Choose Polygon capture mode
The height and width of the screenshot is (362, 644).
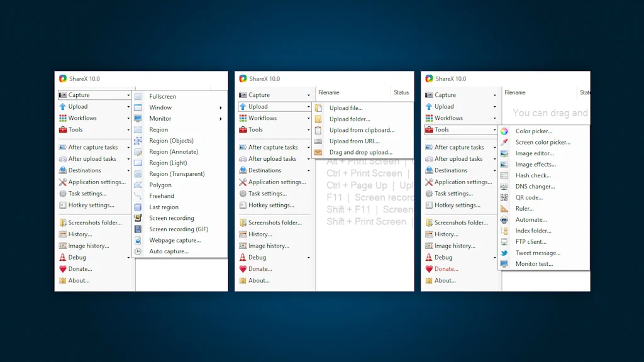(159, 185)
